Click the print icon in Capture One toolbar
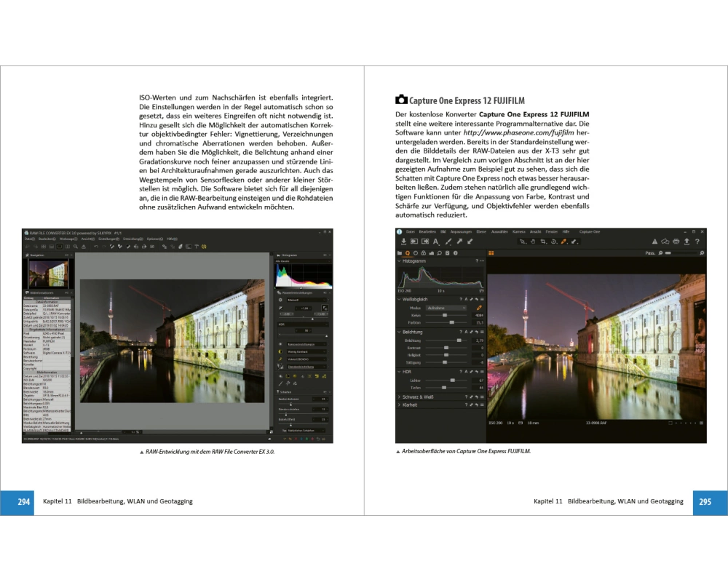 tap(676, 241)
